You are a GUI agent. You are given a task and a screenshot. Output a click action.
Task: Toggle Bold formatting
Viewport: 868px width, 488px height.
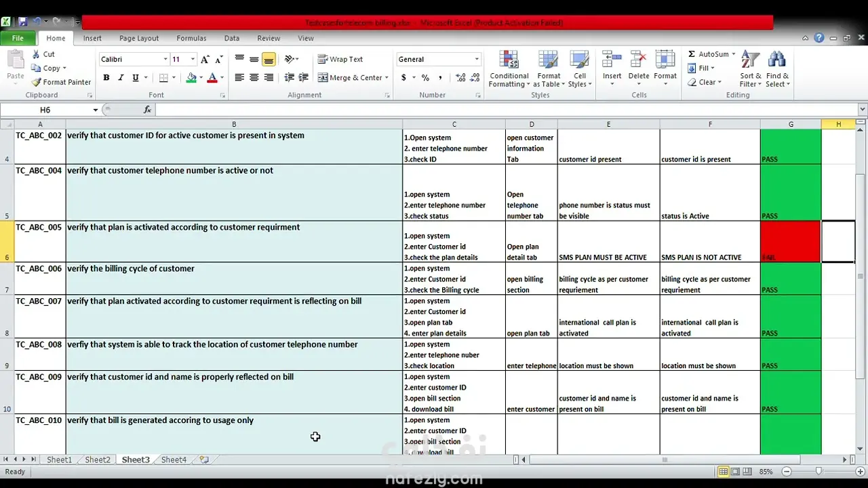106,78
